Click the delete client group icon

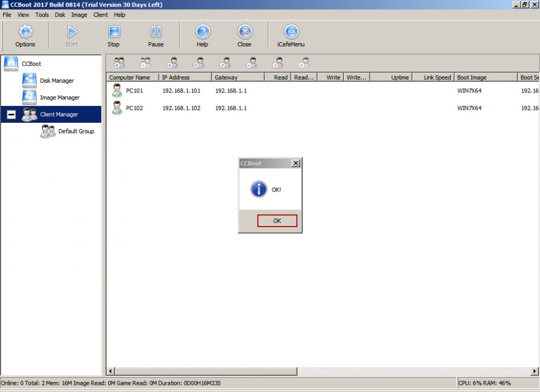pos(146,63)
